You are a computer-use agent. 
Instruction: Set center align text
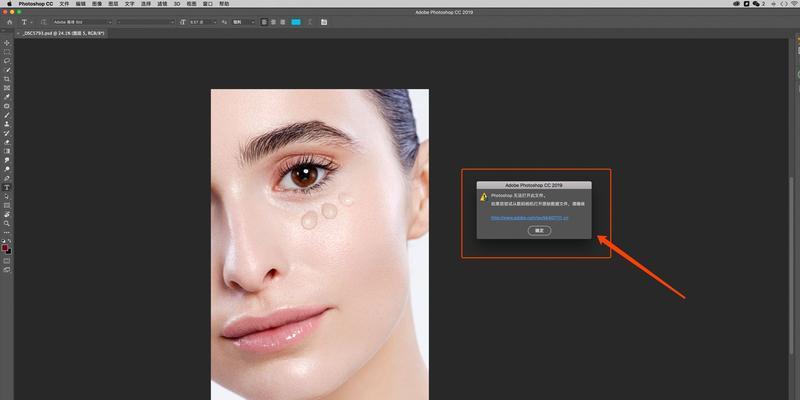(x=273, y=22)
